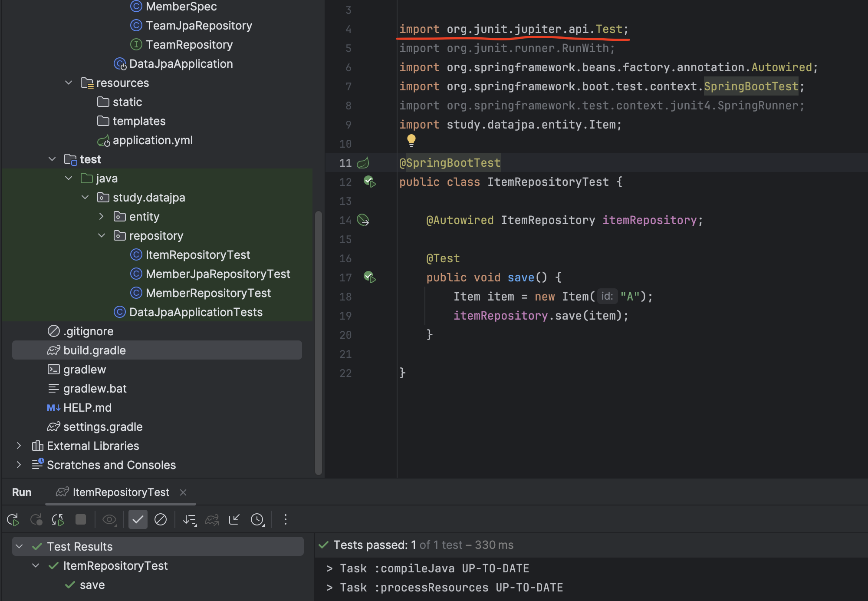Click the @SpringBootTest annotation in editor
The image size is (868, 601).
coord(450,163)
